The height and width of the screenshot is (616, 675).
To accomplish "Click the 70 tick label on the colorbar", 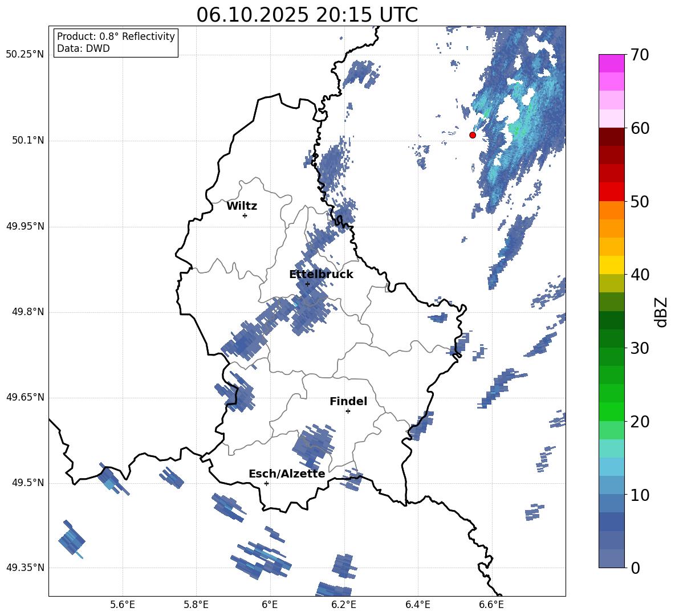I will [x=640, y=55].
